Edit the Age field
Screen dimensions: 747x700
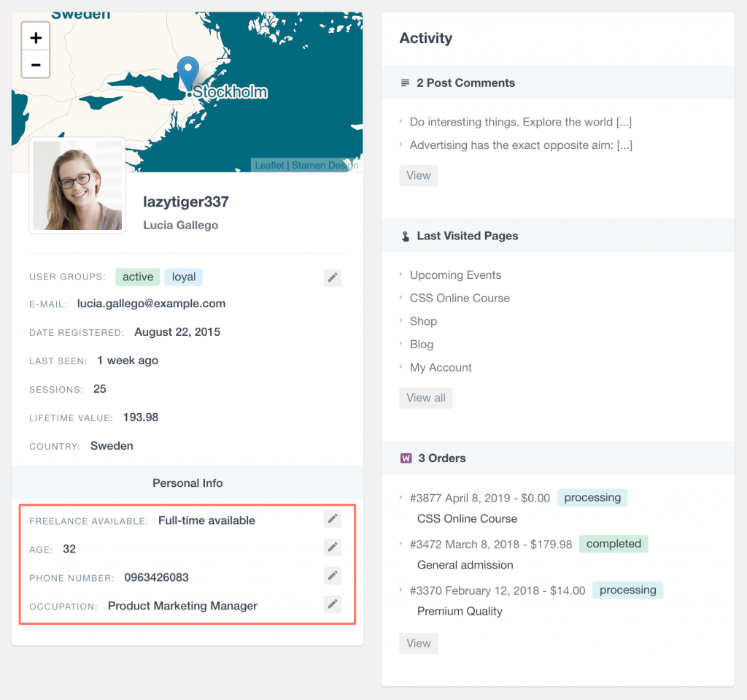(332, 547)
